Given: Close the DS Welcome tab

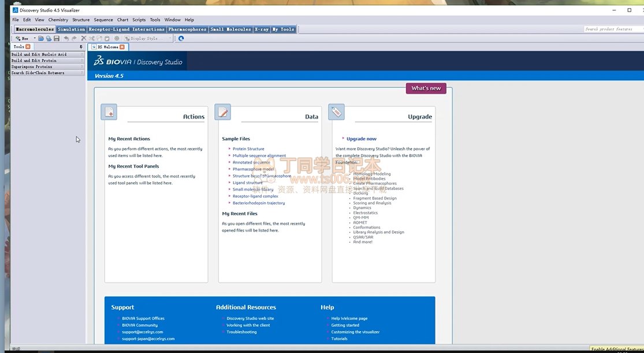Looking at the screenshot, I should point(122,47).
